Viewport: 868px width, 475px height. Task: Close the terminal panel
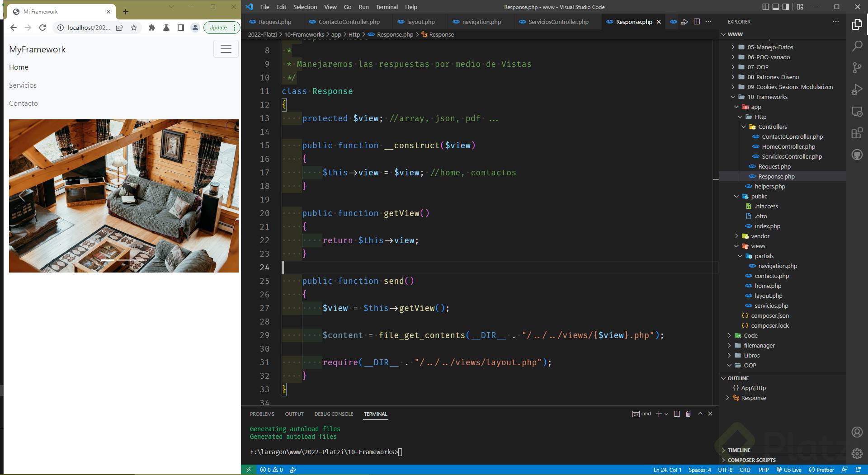coord(710,414)
